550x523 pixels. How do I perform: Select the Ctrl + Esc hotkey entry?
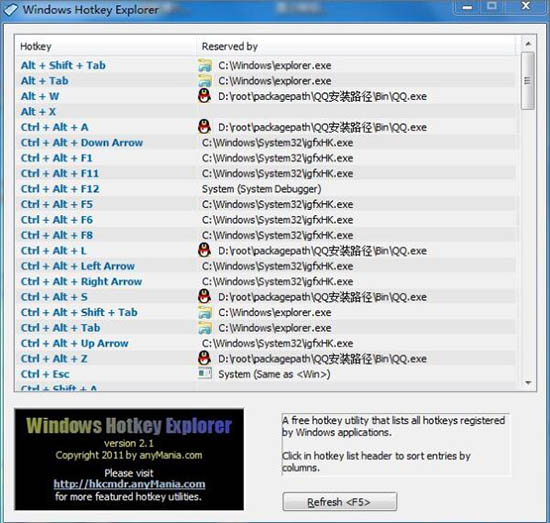pyautogui.click(x=45, y=374)
